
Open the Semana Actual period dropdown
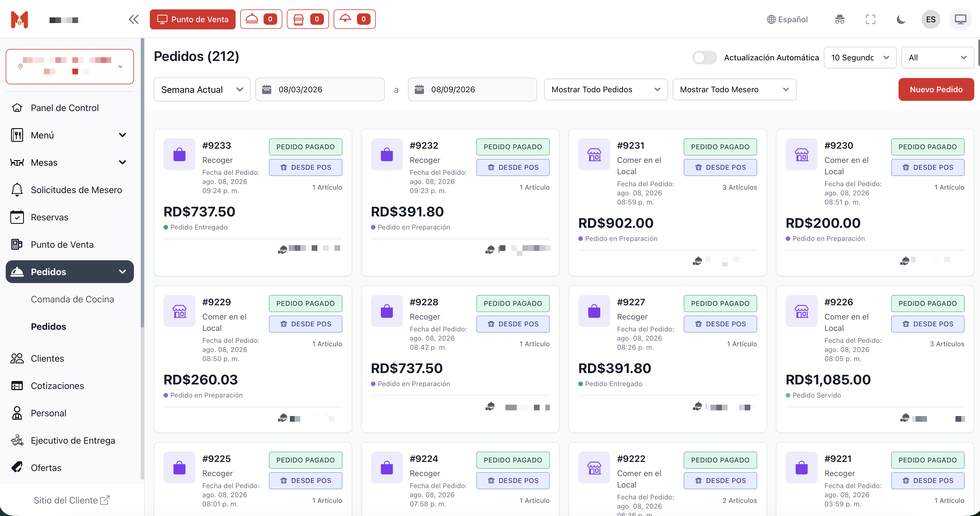202,89
